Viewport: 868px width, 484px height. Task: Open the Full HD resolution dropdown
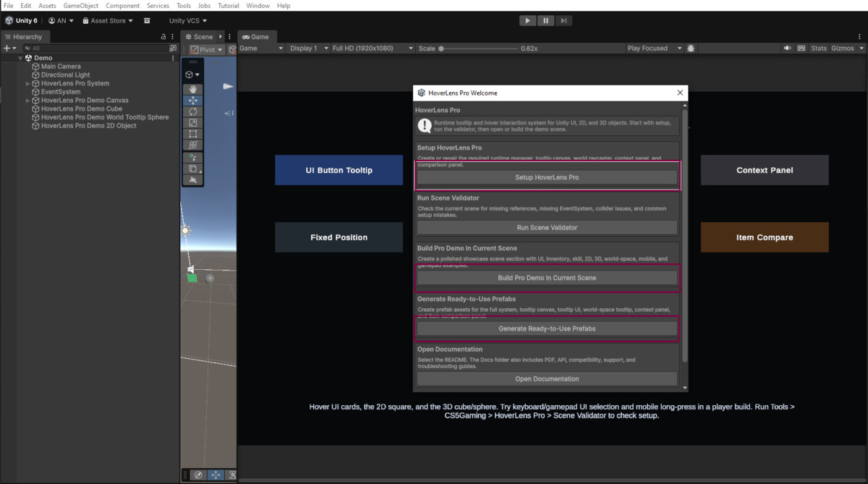(x=372, y=48)
